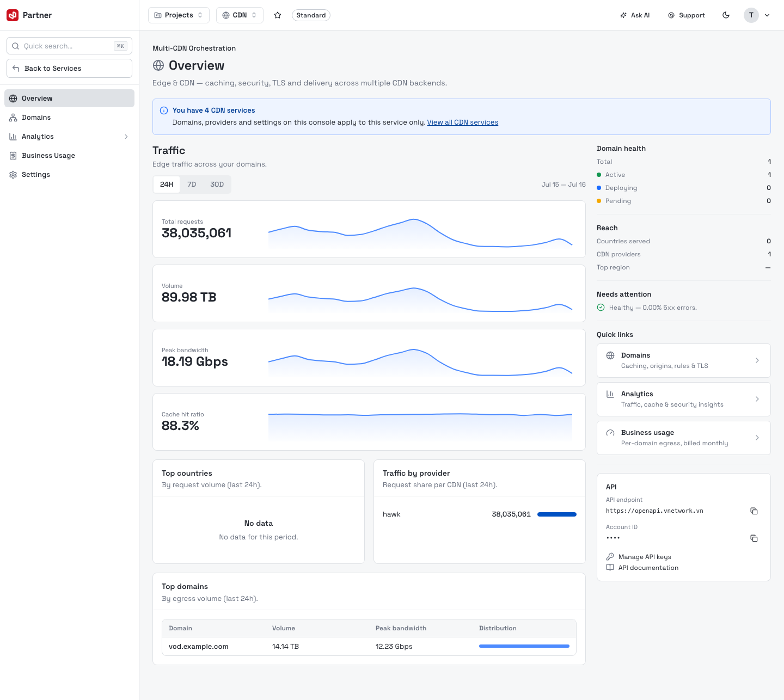Toggle dark mode moon icon

tap(726, 15)
